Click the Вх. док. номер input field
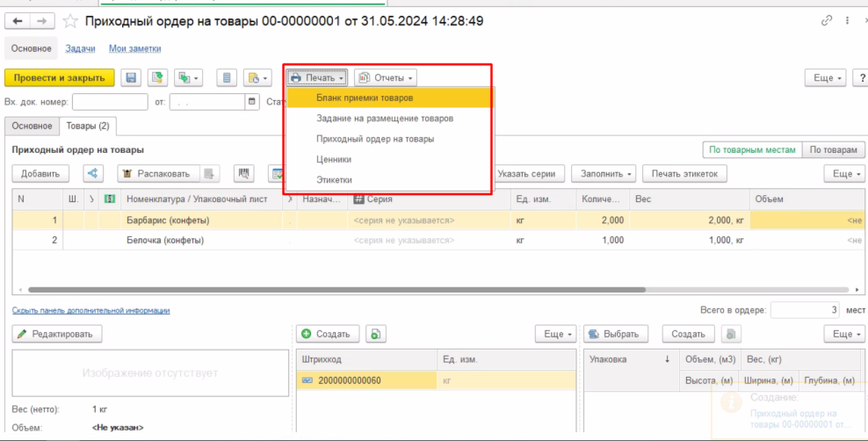The width and height of the screenshot is (868, 441). coord(111,102)
